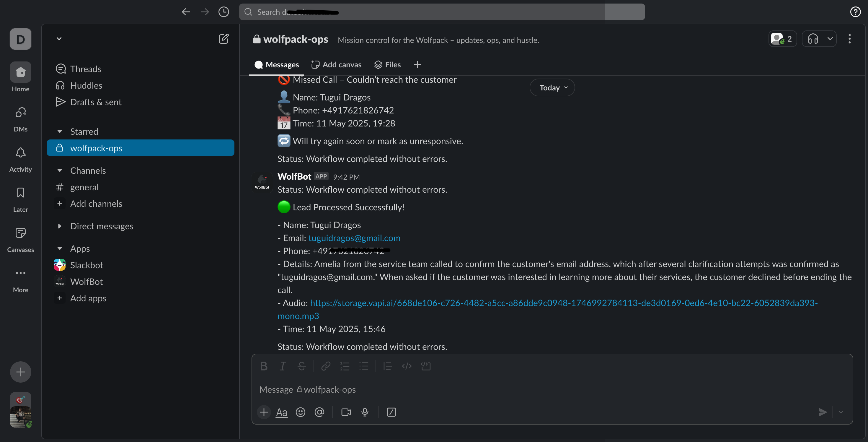This screenshot has height=442, width=868.
Task: Toggle bulleted list formatting
Action: click(363, 366)
